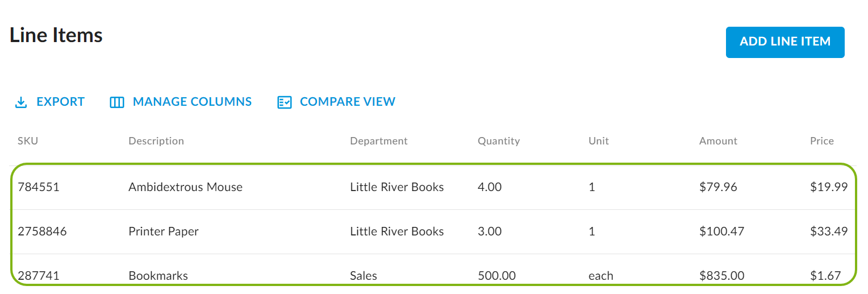868x294 pixels.
Task: Sort by the SKU column header
Action: 28,141
